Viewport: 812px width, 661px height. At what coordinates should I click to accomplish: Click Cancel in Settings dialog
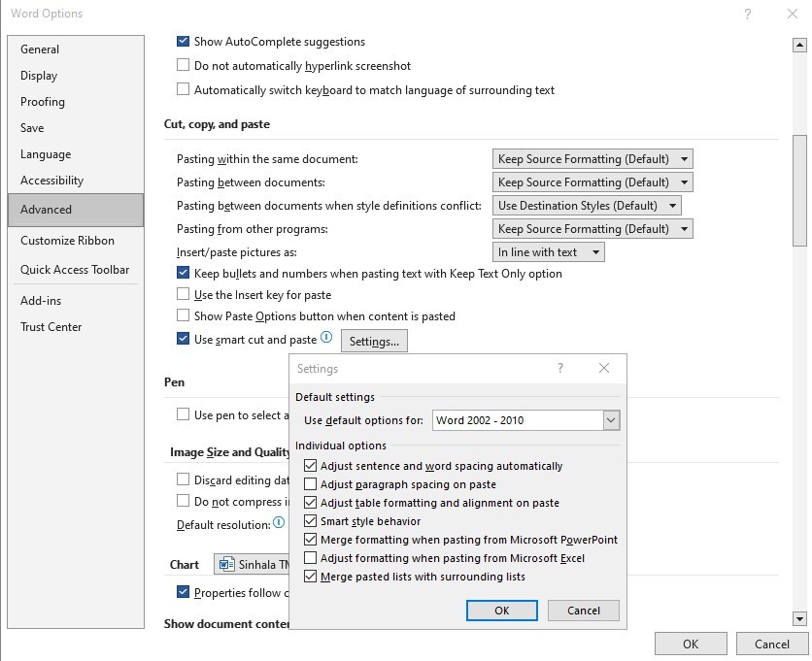point(583,611)
